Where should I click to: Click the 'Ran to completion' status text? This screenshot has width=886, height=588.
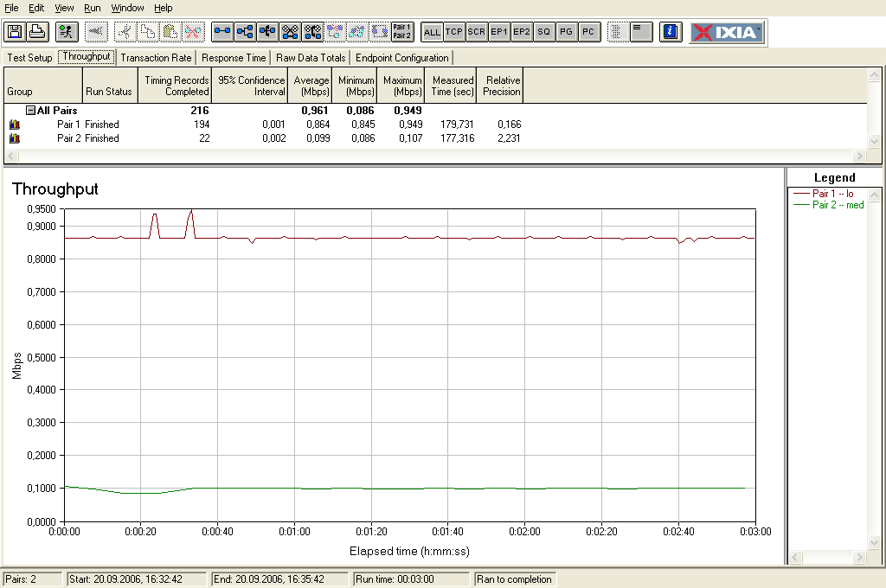514,579
